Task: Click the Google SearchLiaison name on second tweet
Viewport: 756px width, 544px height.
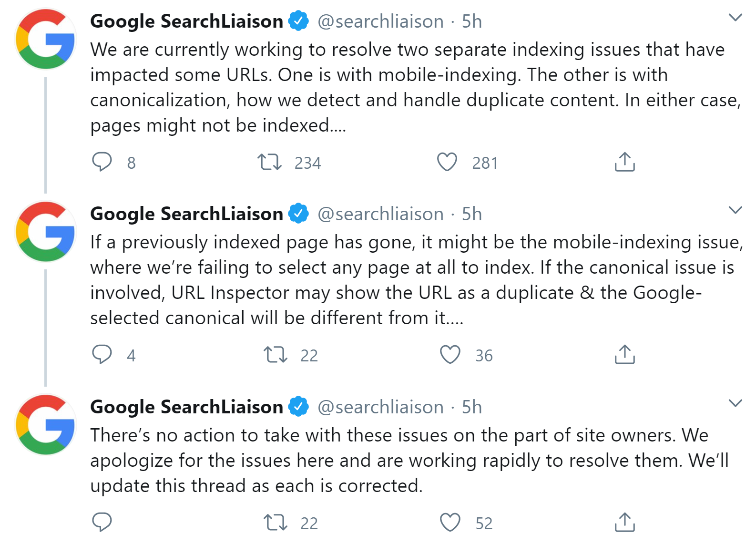Action: [x=186, y=214]
